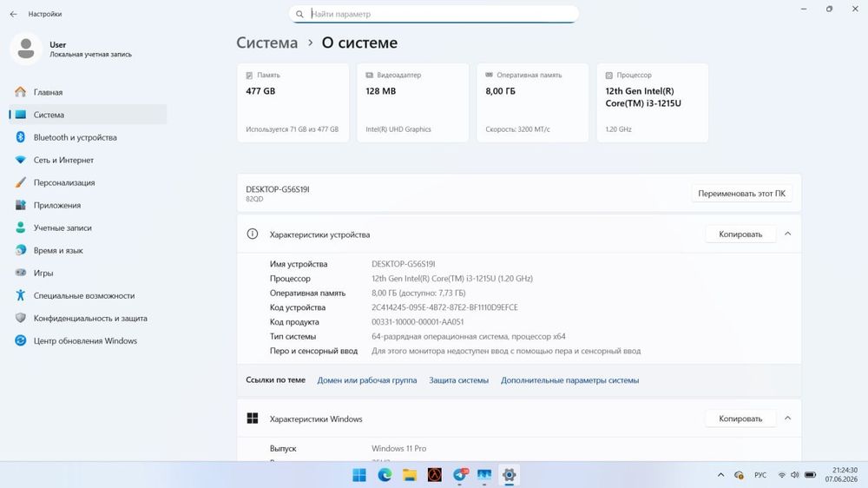Click the paintbrush icon beside Персонализация

(x=21, y=182)
